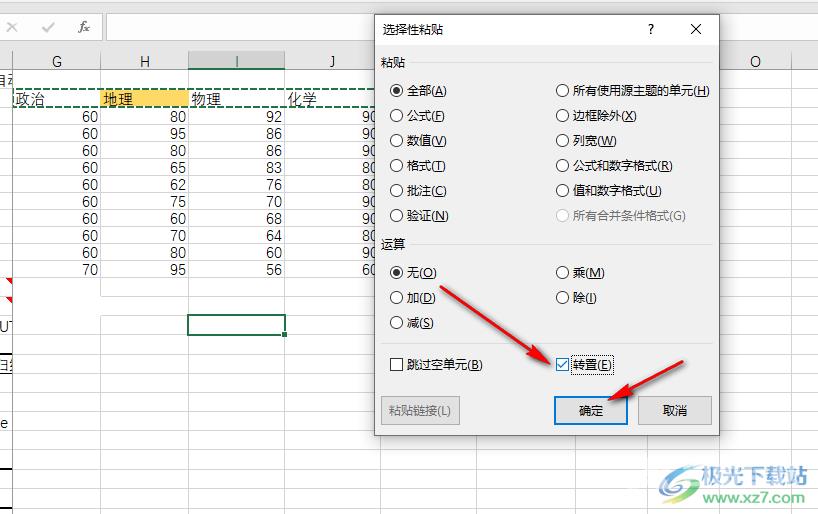Click the cell containing 92
Screen dimensions: 818x514
coord(236,116)
